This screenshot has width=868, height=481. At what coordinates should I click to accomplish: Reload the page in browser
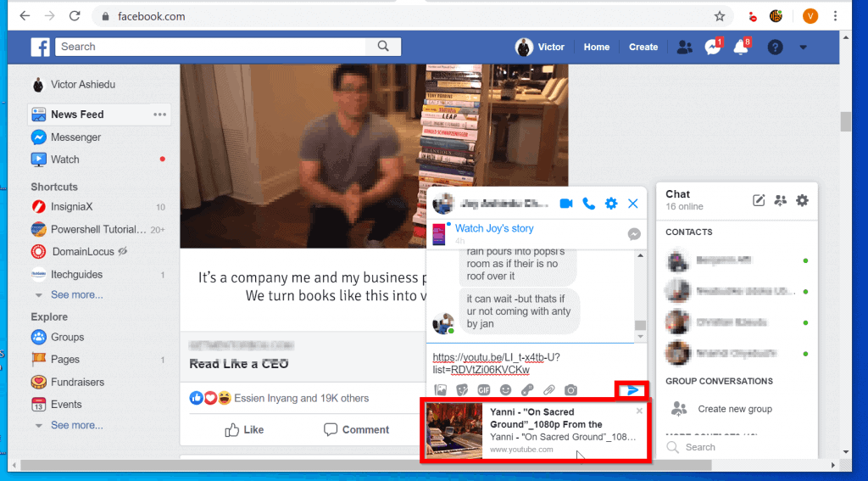pyautogui.click(x=75, y=16)
